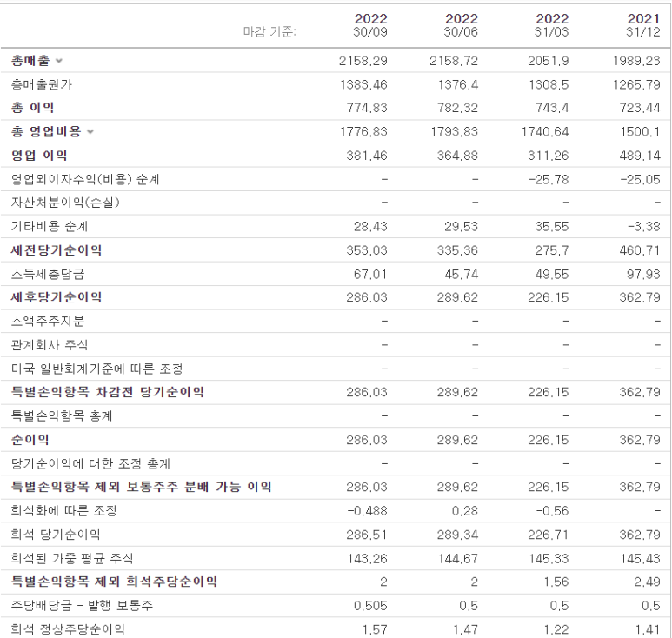Select the 소득세충당금 row label
The image size is (672, 638).
coord(48,274)
